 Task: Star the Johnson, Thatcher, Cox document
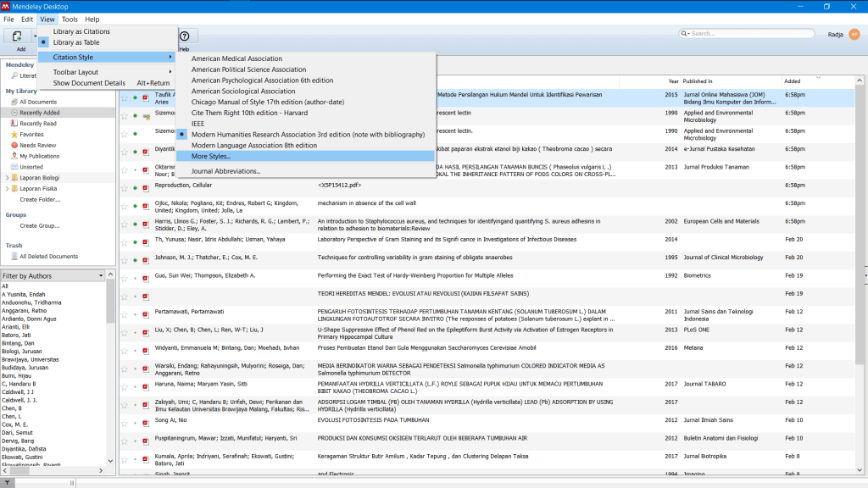[x=124, y=258]
